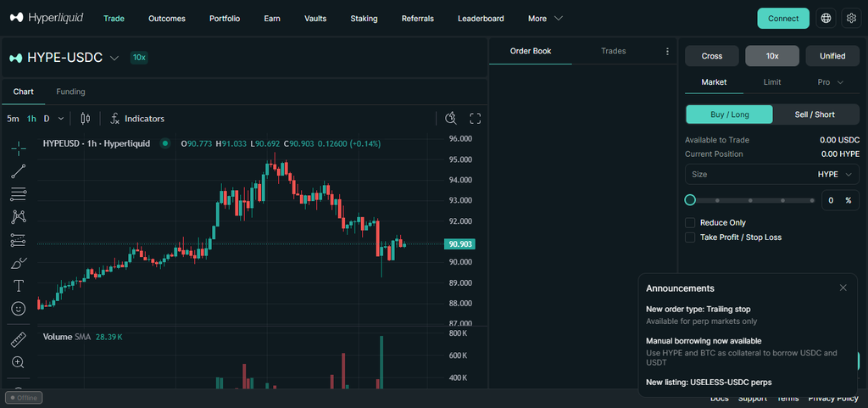Click the 10x badge beside HYPE-USDC
Image resolution: width=868 pixels, height=408 pixels.
pyautogui.click(x=139, y=58)
